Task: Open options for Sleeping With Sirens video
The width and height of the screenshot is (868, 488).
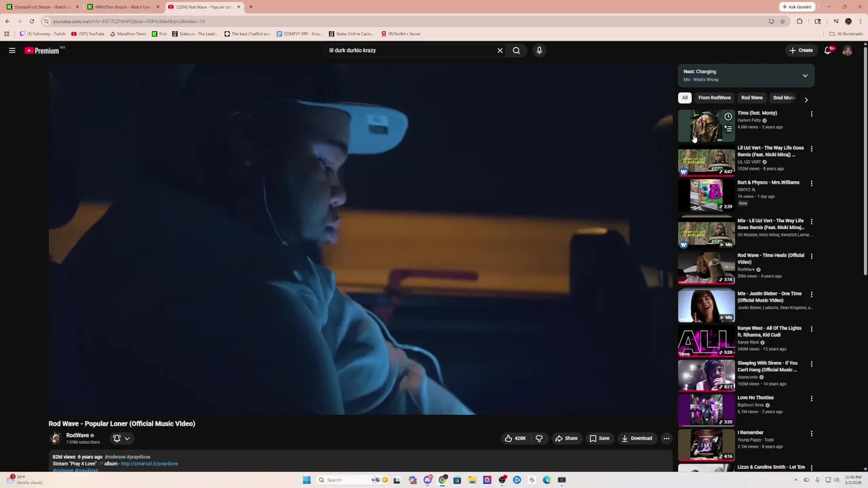Action: (x=811, y=364)
